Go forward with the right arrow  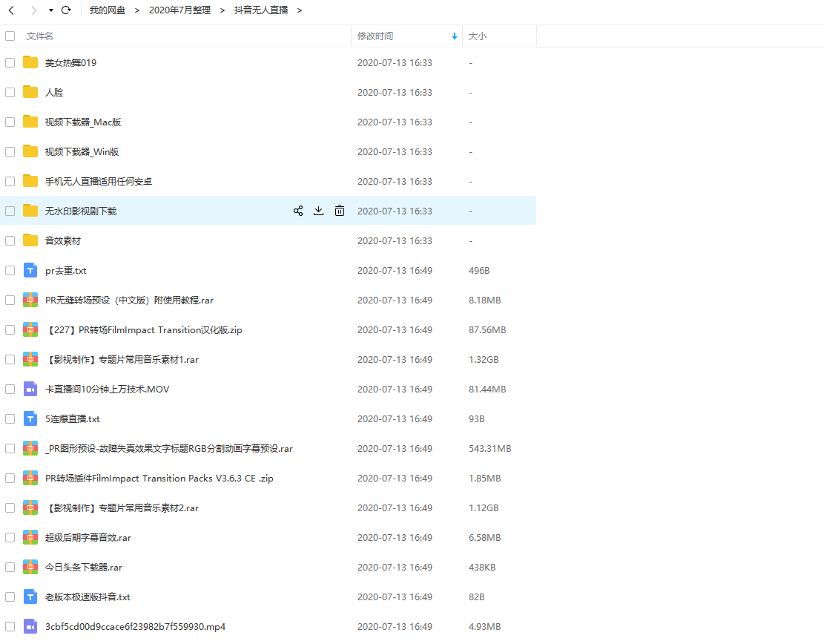[x=33, y=10]
